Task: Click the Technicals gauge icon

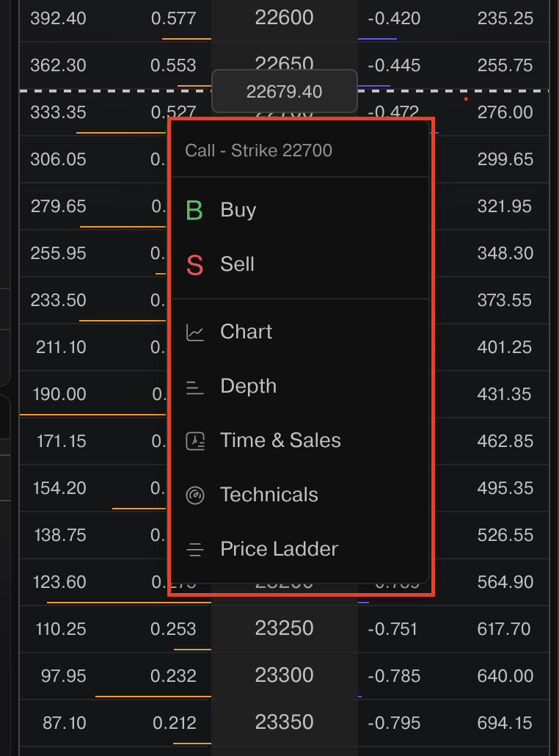Action: coord(194,495)
